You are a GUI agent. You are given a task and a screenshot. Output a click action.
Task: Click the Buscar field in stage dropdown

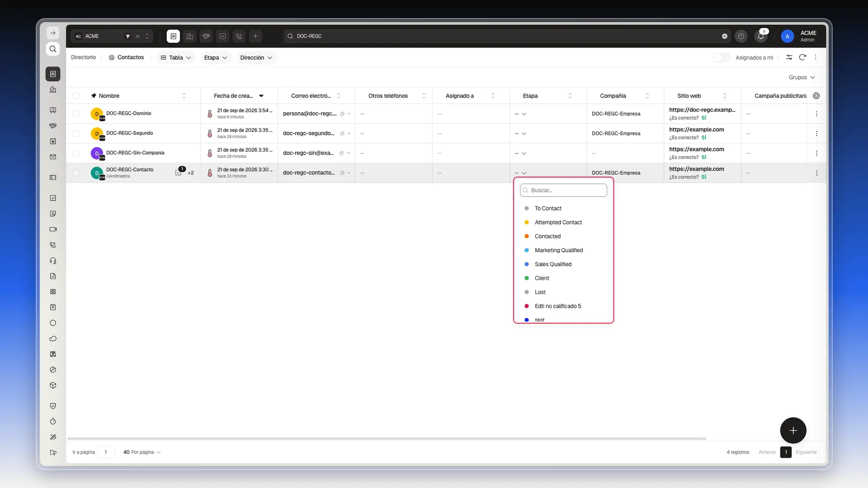coord(563,190)
